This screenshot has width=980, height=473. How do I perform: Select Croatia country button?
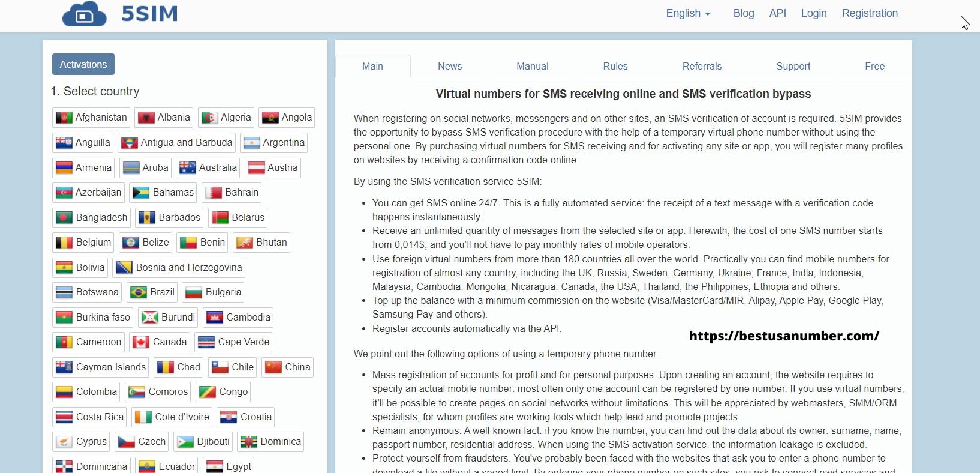click(246, 417)
